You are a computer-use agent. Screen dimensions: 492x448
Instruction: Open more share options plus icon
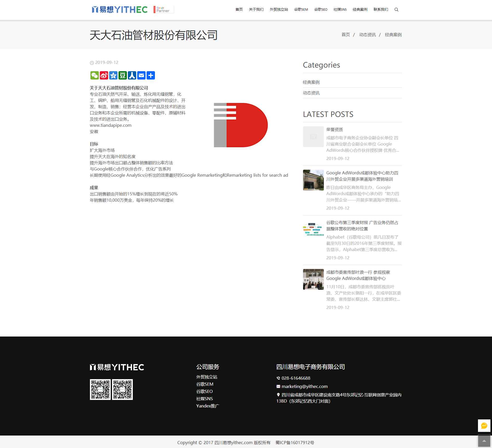point(151,75)
